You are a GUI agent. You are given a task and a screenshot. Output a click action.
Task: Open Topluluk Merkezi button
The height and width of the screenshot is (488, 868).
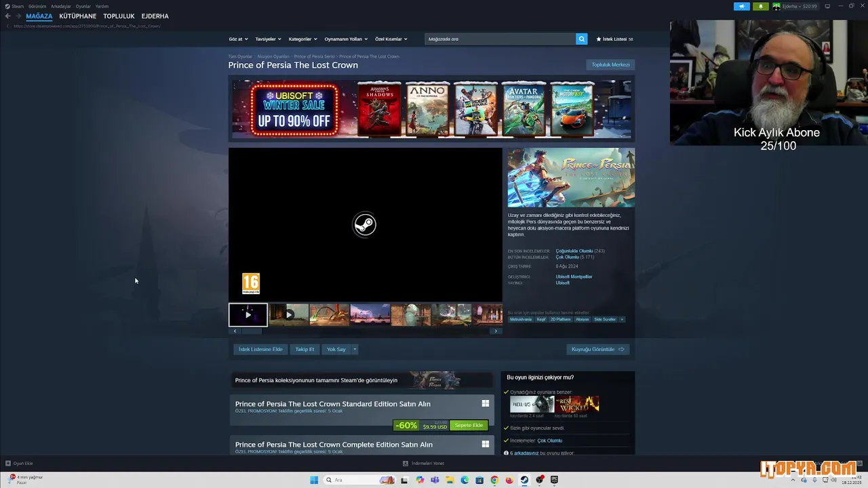pos(611,65)
